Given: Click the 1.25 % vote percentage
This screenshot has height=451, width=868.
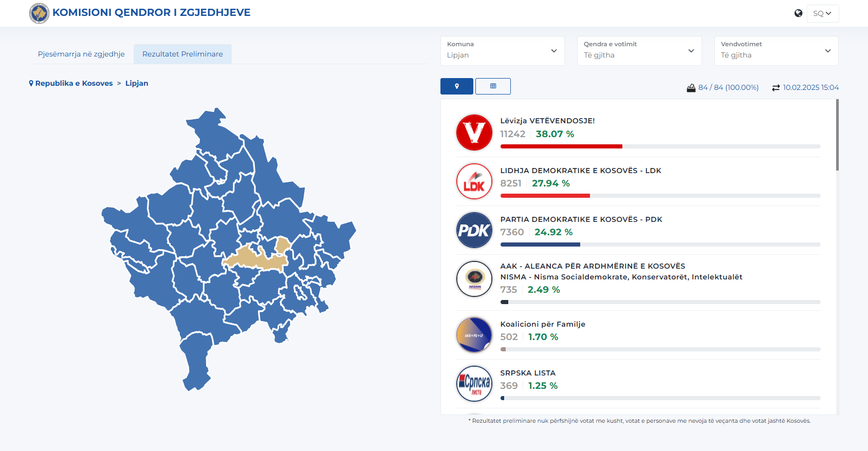Looking at the screenshot, I should coord(543,386).
